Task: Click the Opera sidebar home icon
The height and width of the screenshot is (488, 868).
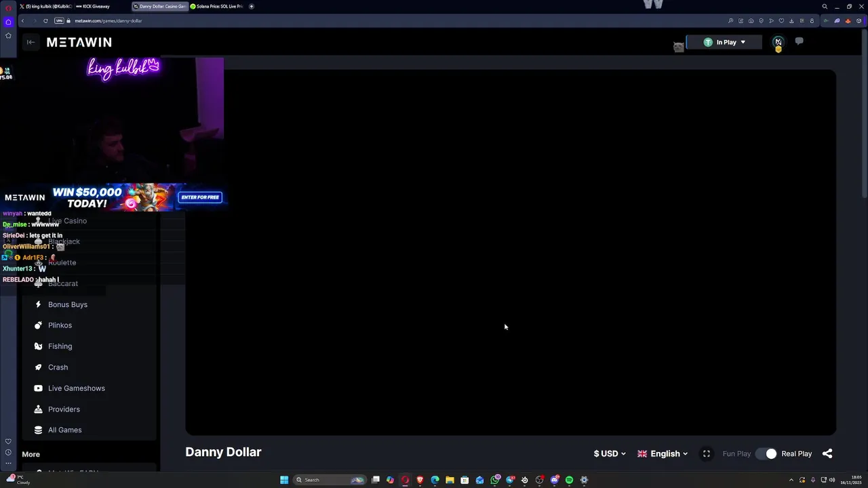Action: click(8, 22)
